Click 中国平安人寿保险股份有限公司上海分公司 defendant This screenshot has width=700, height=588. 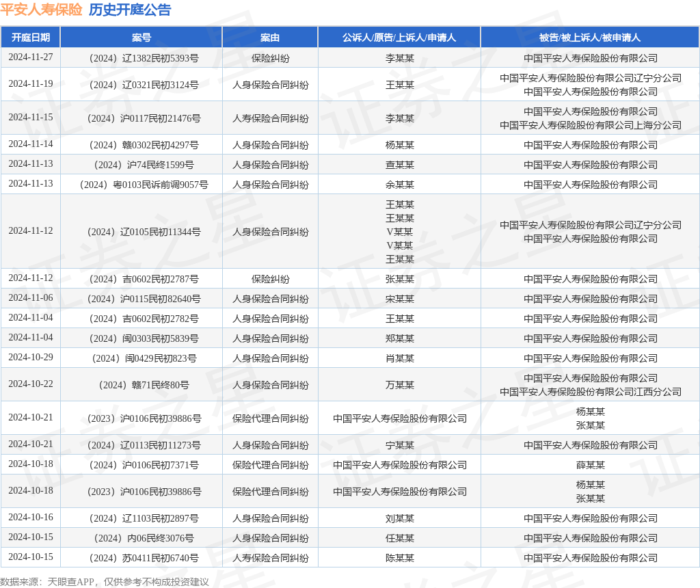[590, 125]
